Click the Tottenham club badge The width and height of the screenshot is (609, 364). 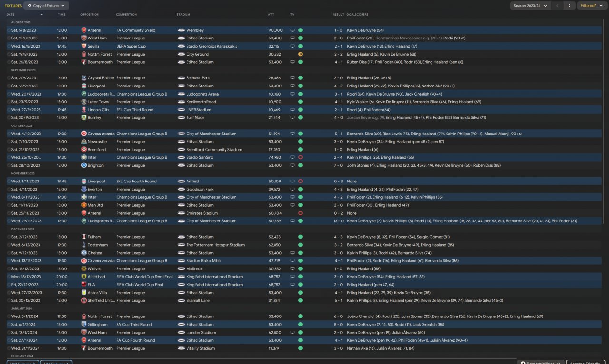(x=84, y=245)
